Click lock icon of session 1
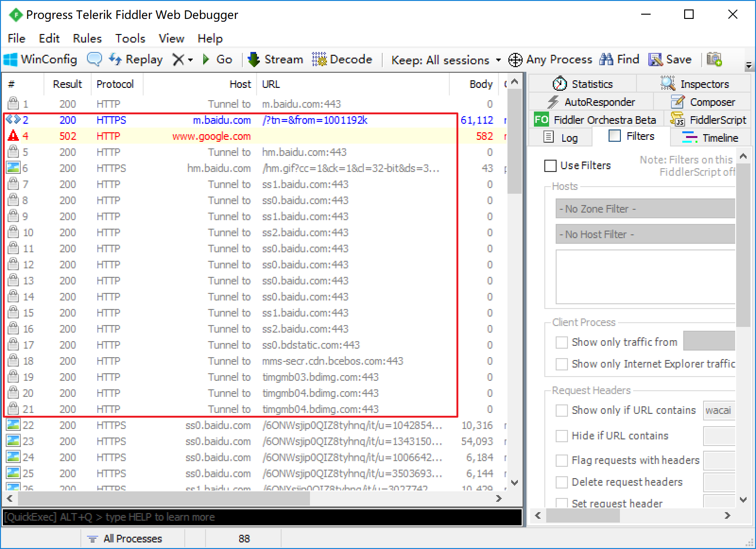Screen dimensions: 756x549 pos(13,103)
